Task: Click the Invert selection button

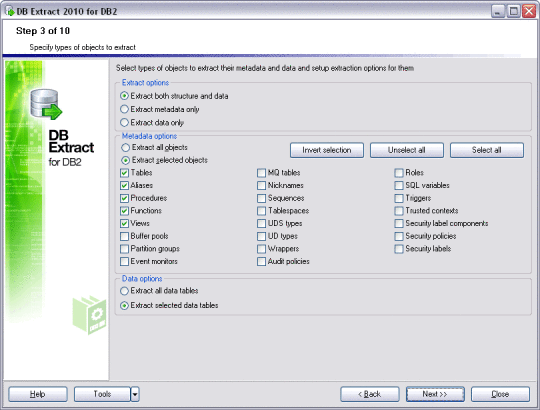Action: 327,150
